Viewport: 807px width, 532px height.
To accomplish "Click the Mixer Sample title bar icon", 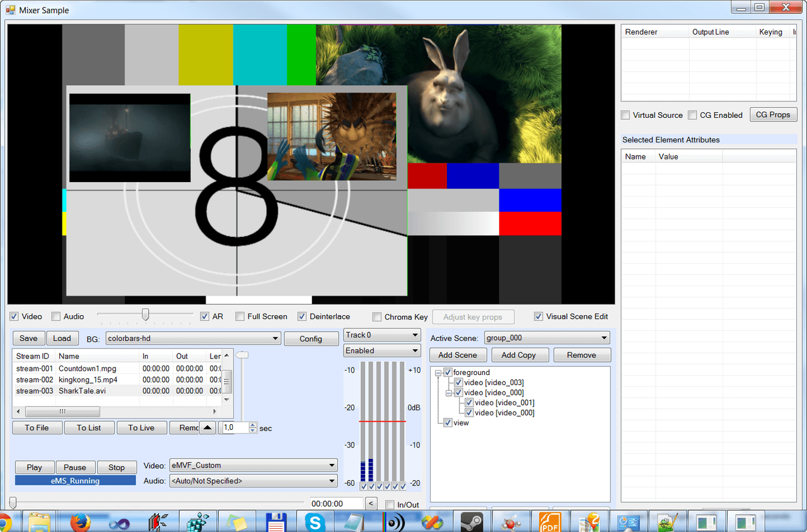I will [10, 10].
